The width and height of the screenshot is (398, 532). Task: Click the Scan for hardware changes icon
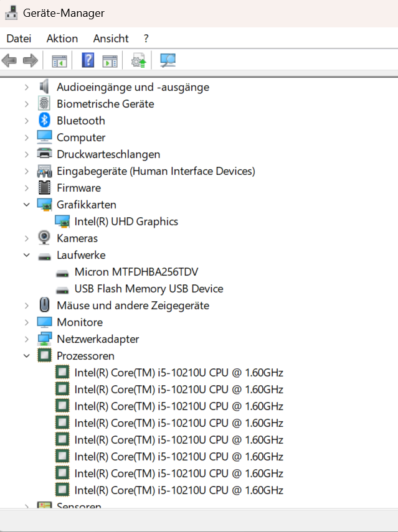(x=168, y=60)
